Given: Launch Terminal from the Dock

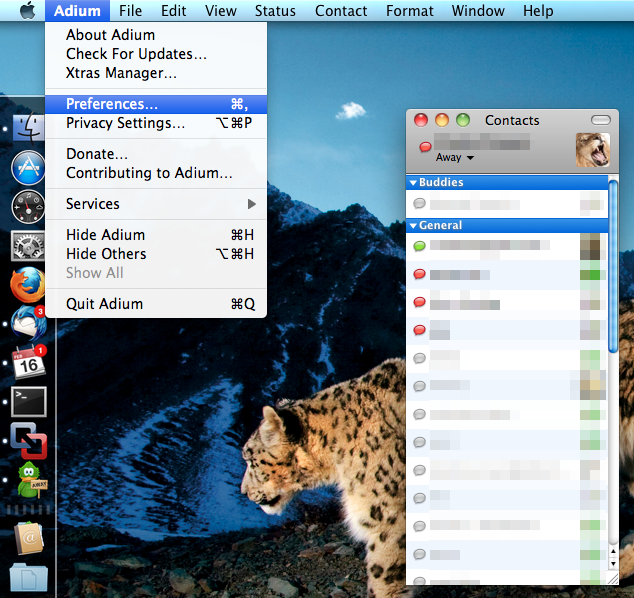Looking at the screenshot, I should click(28, 401).
